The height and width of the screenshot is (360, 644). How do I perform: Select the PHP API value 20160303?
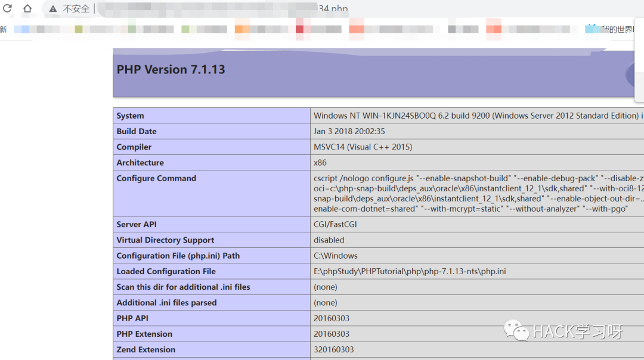point(332,318)
